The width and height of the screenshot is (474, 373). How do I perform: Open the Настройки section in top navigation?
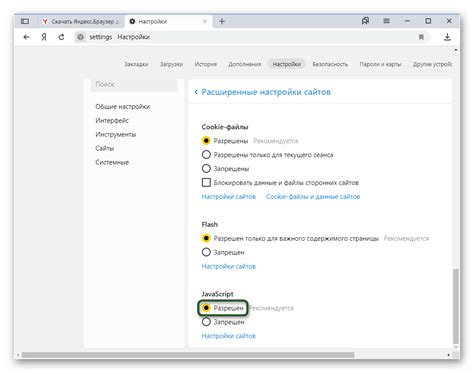point(287,64)
